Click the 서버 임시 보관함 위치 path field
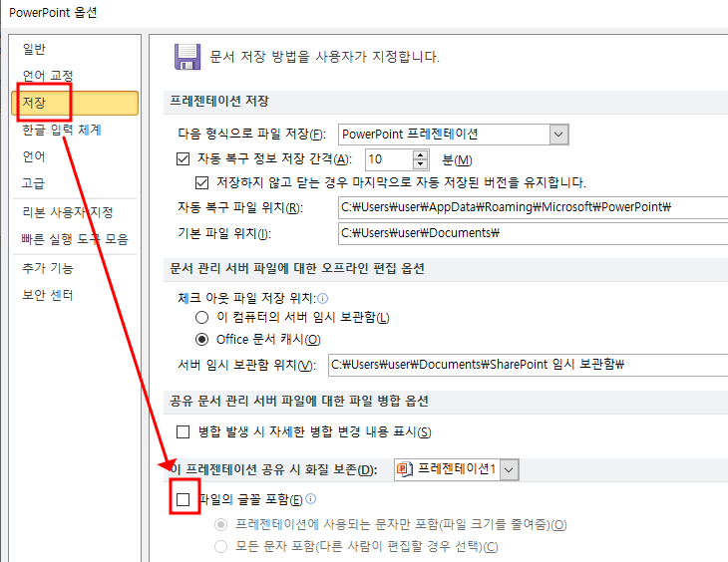The image size is (728, 562). tap(528, 365)
